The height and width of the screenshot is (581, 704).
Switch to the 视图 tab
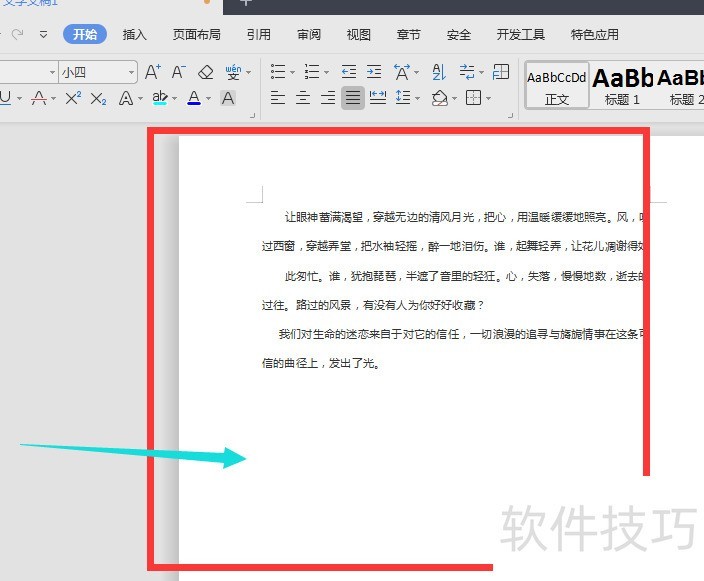coord(359,35)
